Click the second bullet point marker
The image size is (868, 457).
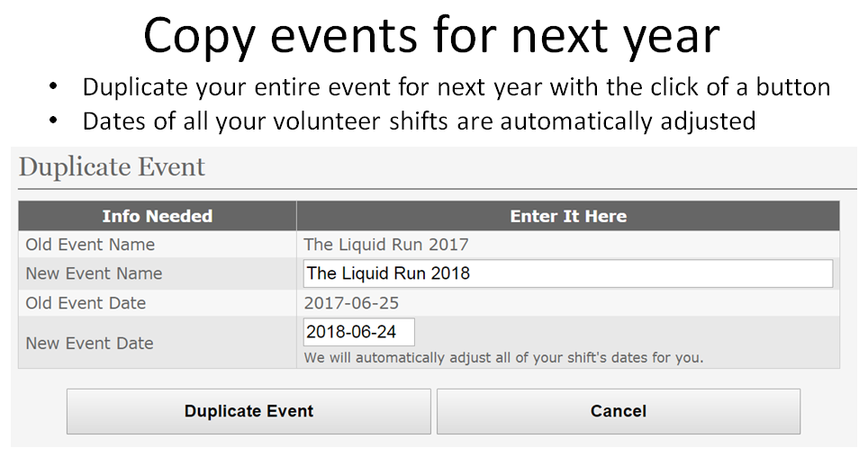[54, 121]
